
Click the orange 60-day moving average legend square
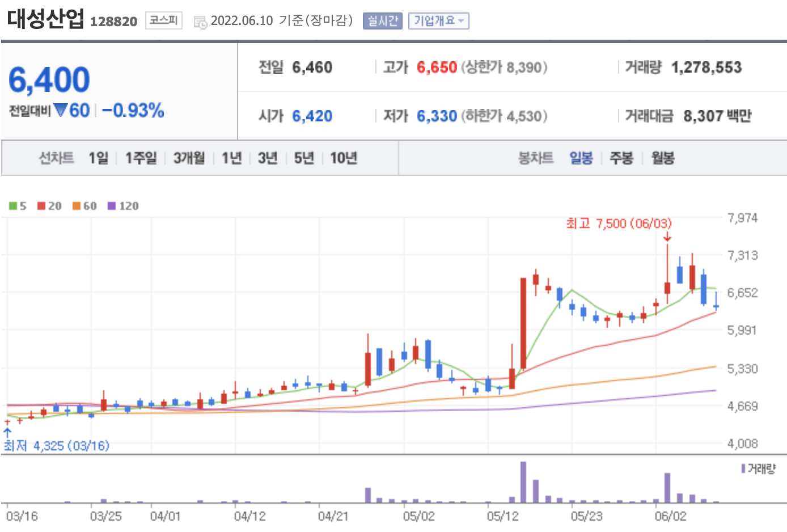tap(76, 206)
